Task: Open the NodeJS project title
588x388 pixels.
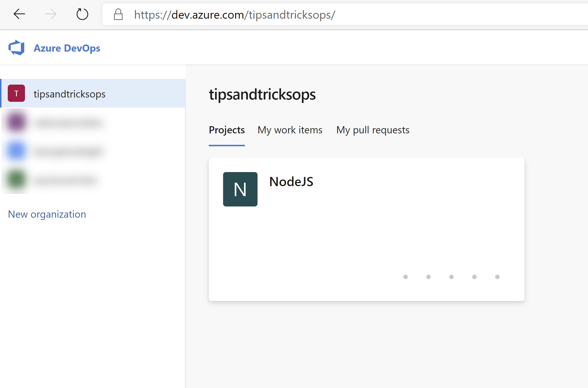Action: click(x=291, y=182)
